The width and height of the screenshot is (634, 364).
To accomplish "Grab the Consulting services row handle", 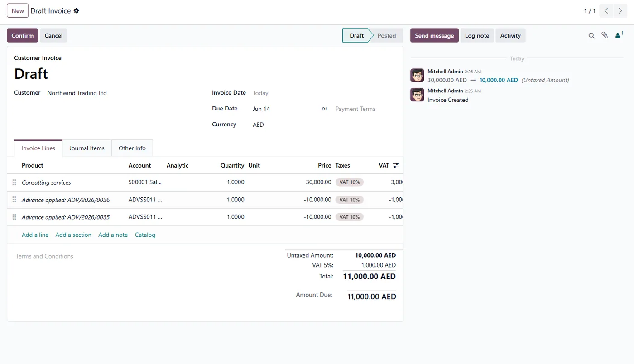I will pyautogui.click(x=14, y=182).
